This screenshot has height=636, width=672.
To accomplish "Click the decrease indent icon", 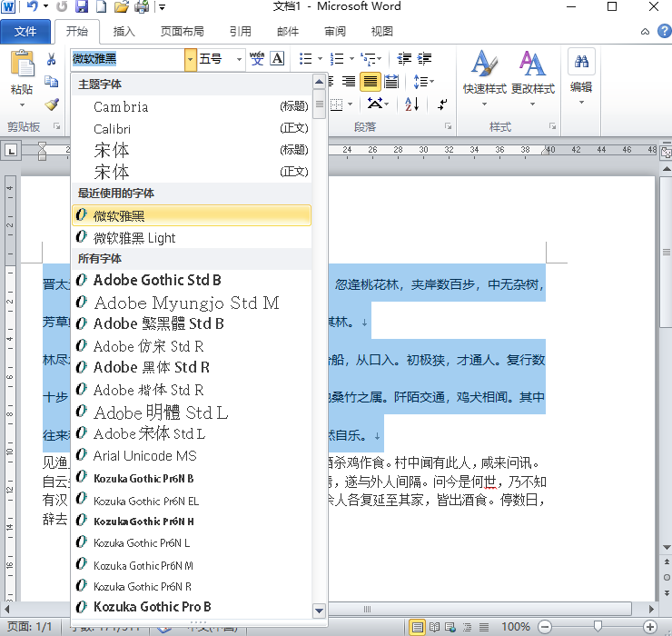I will [404, 58].
